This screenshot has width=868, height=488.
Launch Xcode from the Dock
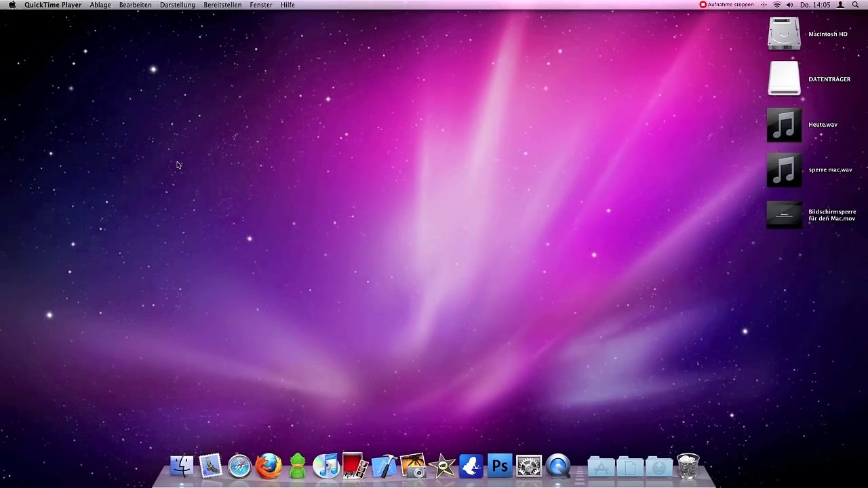tap(384, 466)
